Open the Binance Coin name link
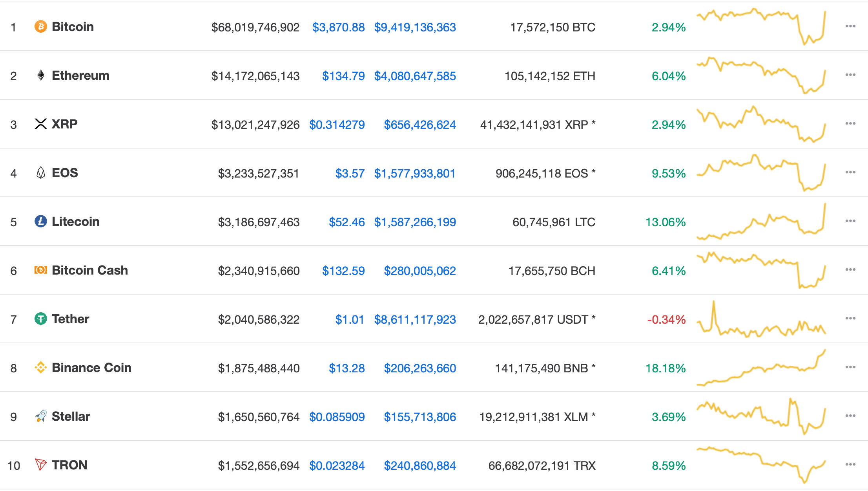 (92, 368)
